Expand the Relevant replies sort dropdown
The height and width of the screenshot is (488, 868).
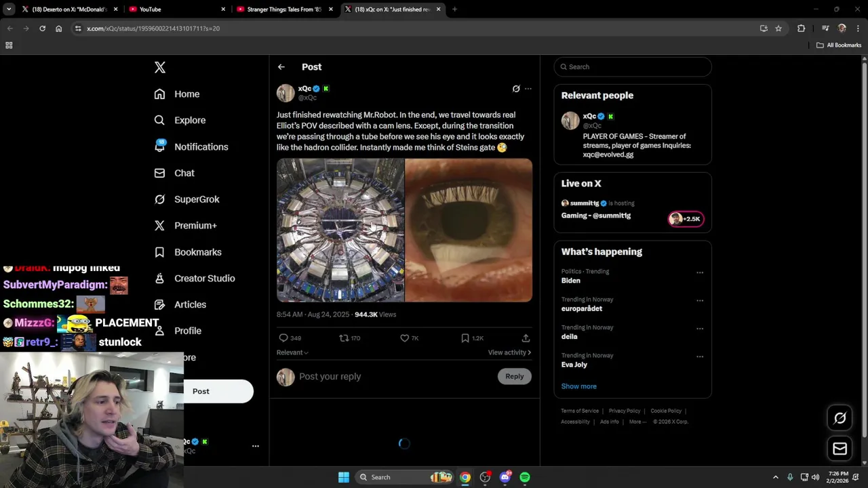[x=292, y=352]
